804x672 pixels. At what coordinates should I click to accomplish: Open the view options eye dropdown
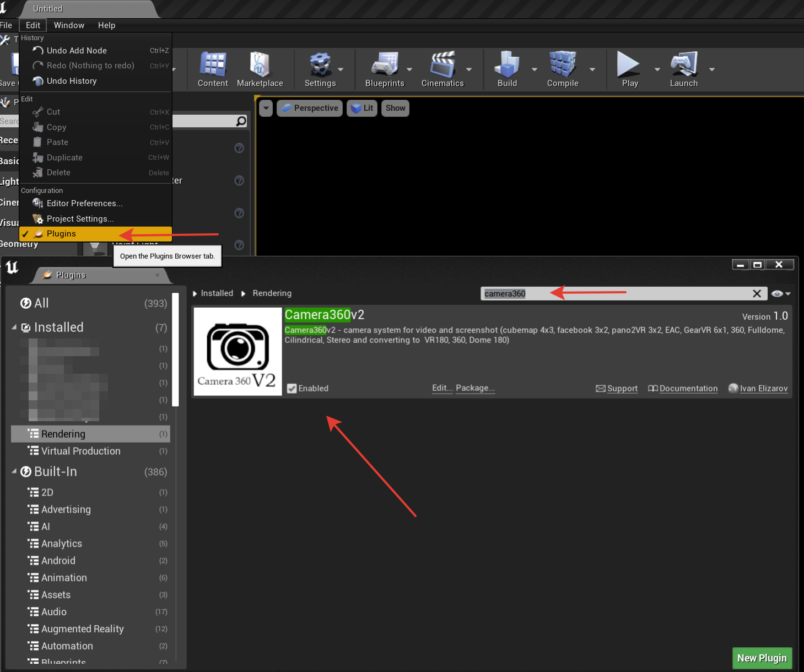781,294
